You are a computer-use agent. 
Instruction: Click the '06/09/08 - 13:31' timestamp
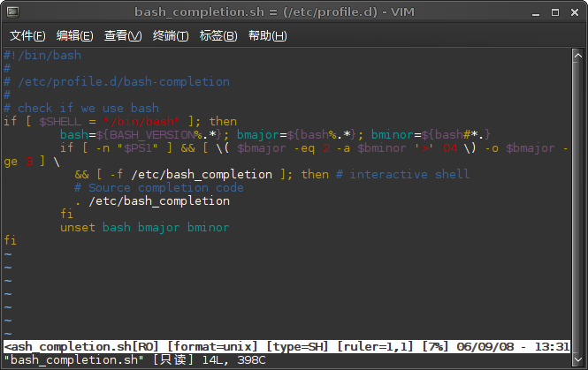[x=513, y=347]
